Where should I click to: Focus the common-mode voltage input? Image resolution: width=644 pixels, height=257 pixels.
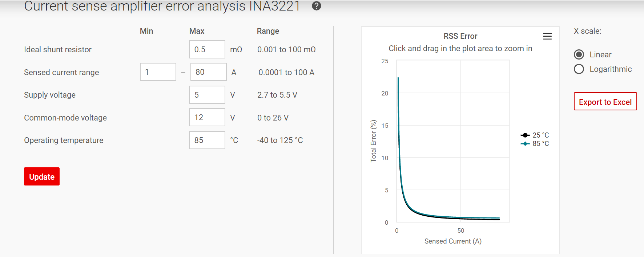point(207,117)
